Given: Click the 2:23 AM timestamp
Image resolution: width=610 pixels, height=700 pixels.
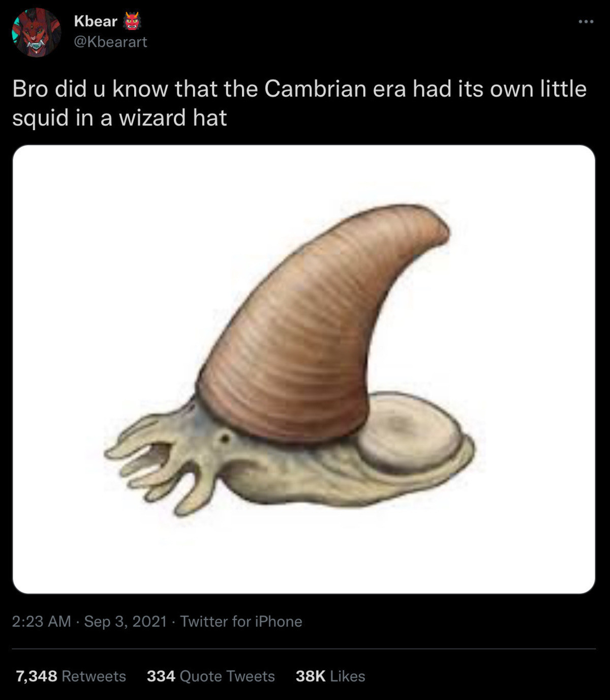Looking at the screenshot, I should pyautogui.click(x=41, y=621).
